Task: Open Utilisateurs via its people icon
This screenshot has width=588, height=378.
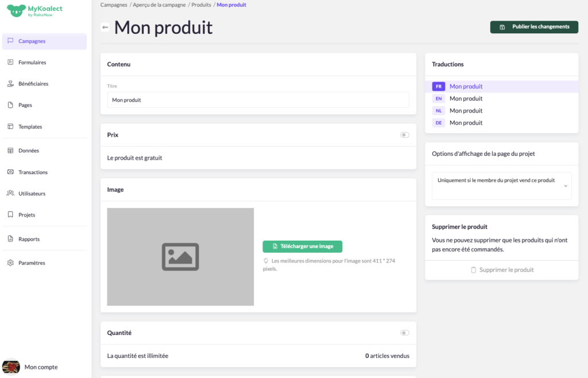Action: tap(10, 193)
